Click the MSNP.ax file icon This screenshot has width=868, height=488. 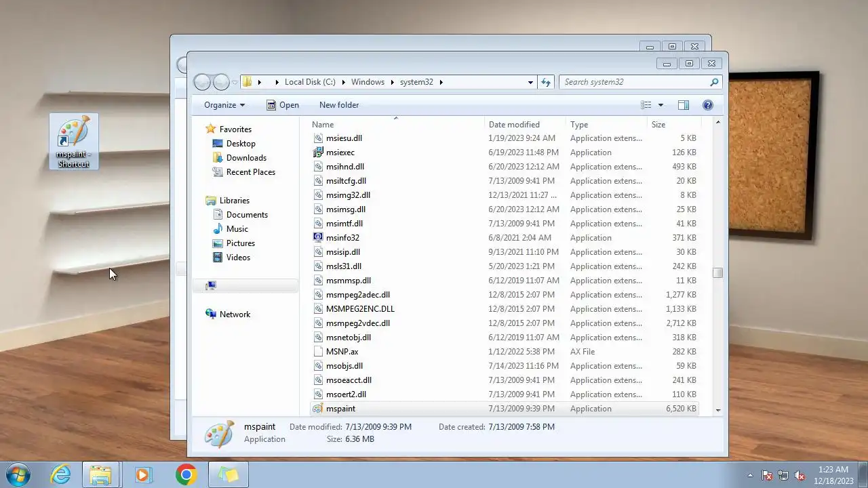[318, 352]
